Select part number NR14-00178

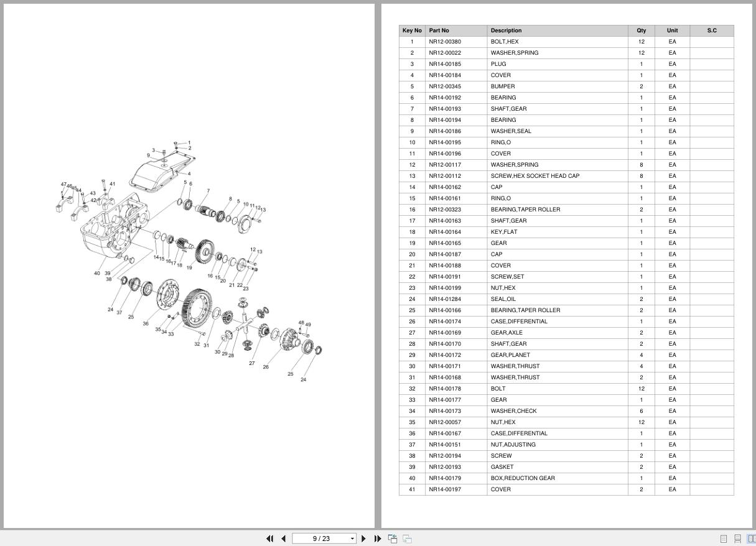(445, 389)
